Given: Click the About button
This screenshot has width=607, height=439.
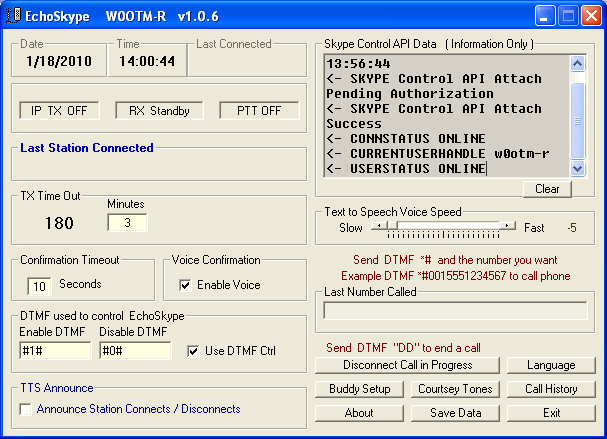Looking at the screenshot, I should click(359, 413).
